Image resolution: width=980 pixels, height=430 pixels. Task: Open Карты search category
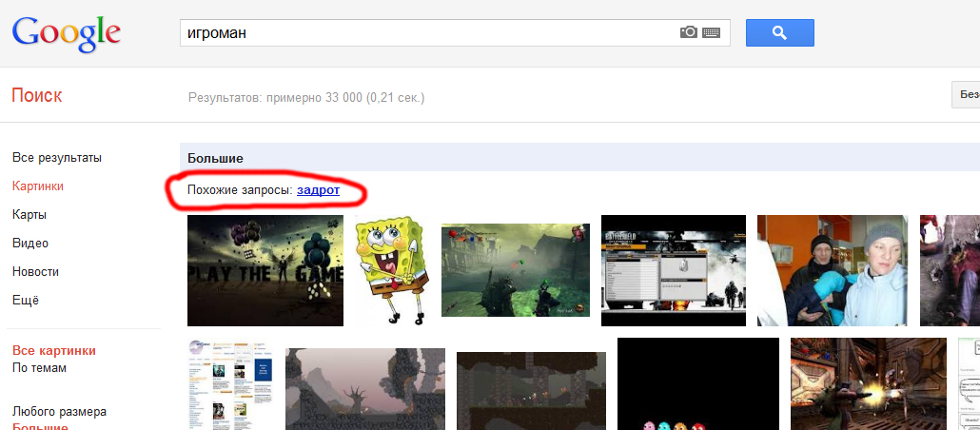(x=29, y=214)
